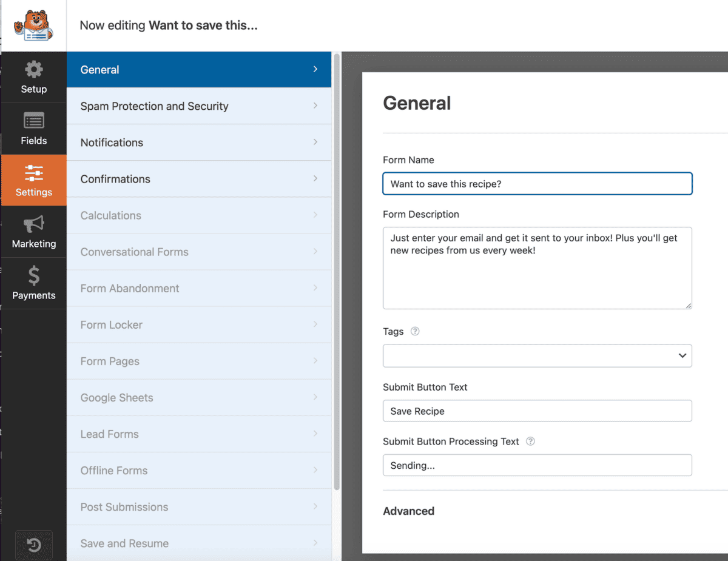Click the settings sidebar scrollbar
Viewport: 728px width, 561px height.
[337, 271]
